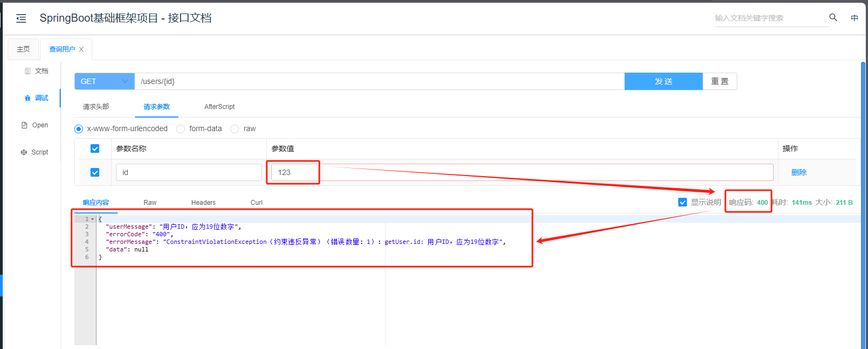Image resolution: width=868 pixels, height=349 pixels.
Task: Click the page vertical scrollbar
Action: click(x=863, y=205)
